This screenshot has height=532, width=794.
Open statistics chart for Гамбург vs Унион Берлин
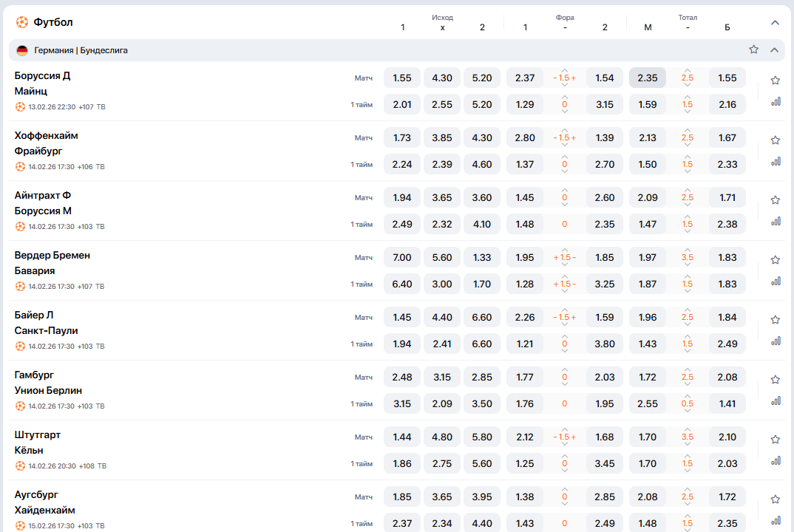click(775, 401)
